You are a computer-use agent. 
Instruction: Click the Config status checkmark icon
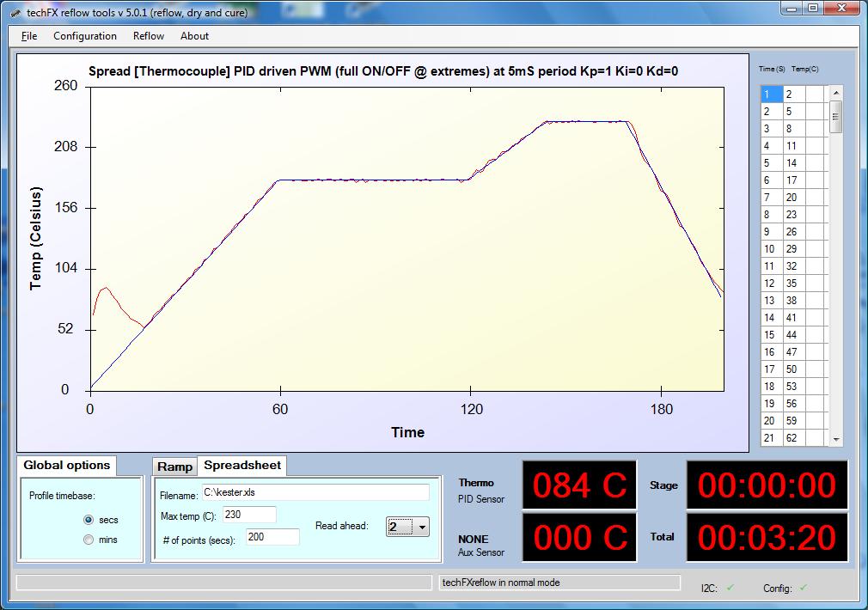click(804, 588)
